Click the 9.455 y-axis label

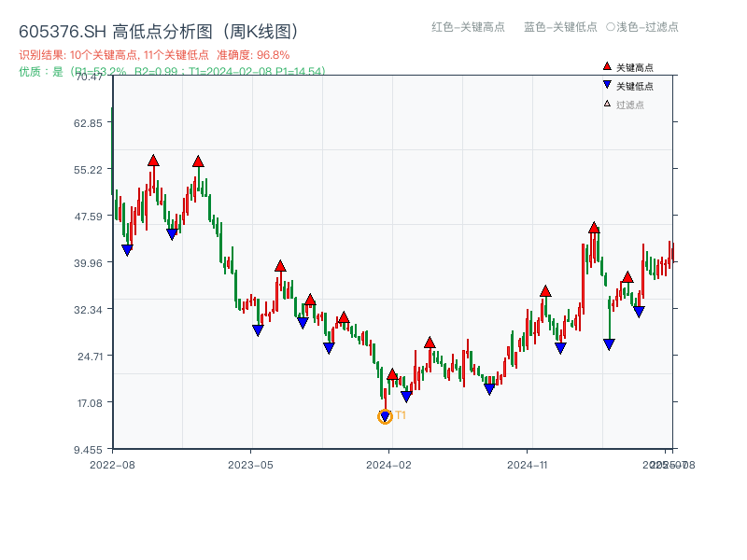88,450
